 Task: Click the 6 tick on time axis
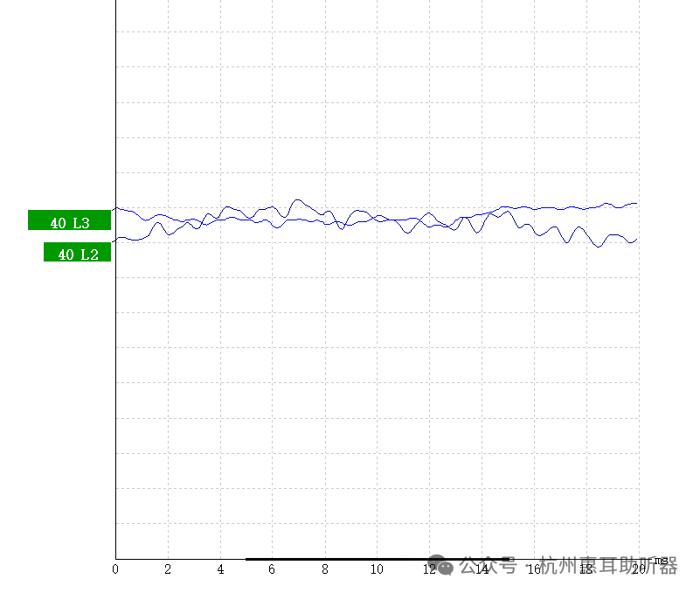coord(272,569)
